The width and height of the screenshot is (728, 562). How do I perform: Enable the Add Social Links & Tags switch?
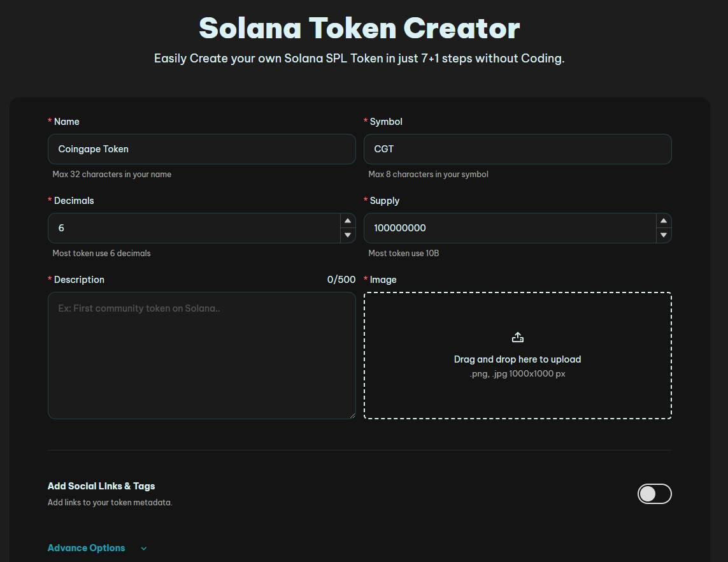pyautogui.click(x=654, y=494)
